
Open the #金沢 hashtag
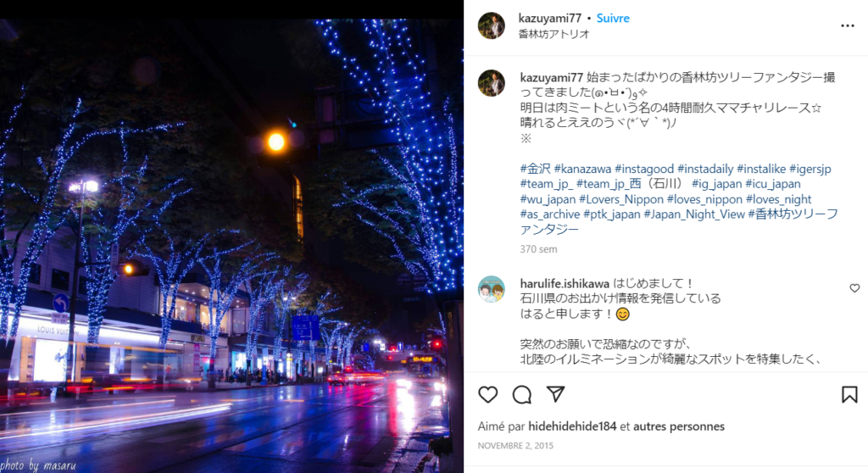(x=536, y=169)
